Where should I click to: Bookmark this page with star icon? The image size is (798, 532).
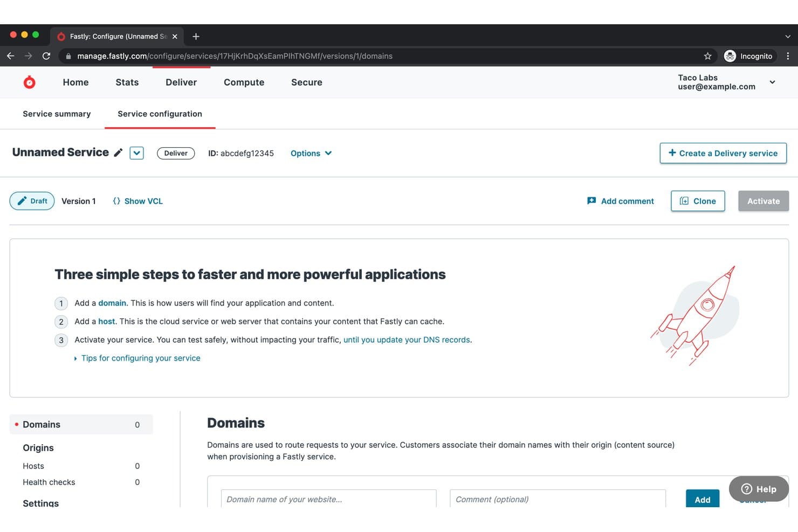pyautogui.click(x=707, y=56)
